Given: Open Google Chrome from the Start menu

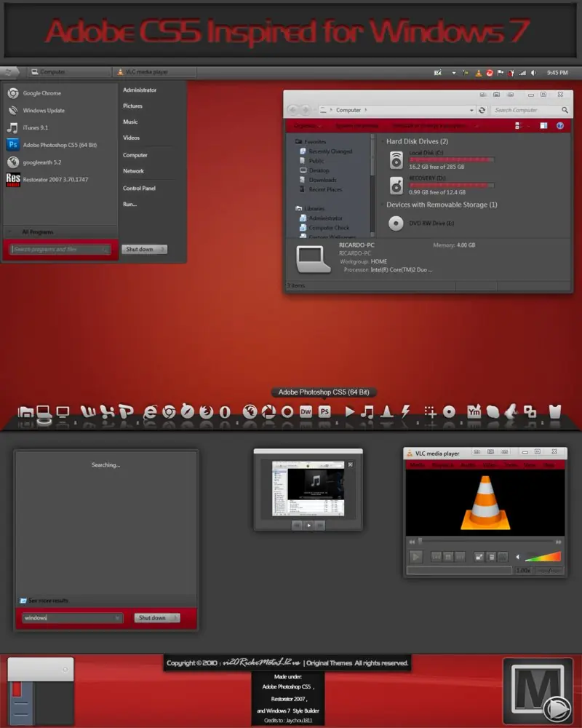Looking at the screenshot, I should pyautogui.click(x=41, y=93).
